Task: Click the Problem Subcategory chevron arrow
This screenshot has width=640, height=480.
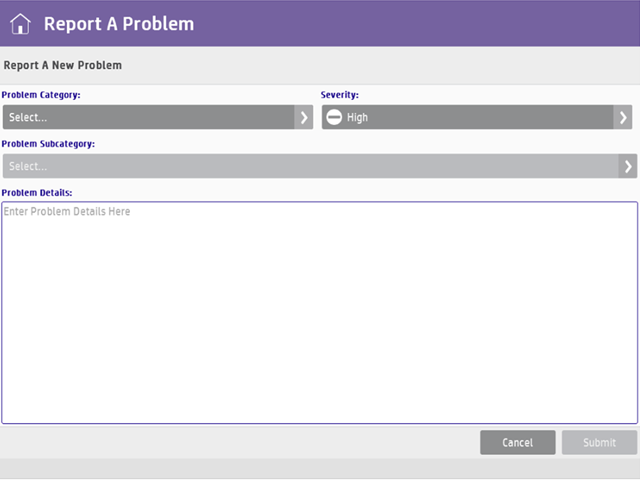Action: [628, 166]
